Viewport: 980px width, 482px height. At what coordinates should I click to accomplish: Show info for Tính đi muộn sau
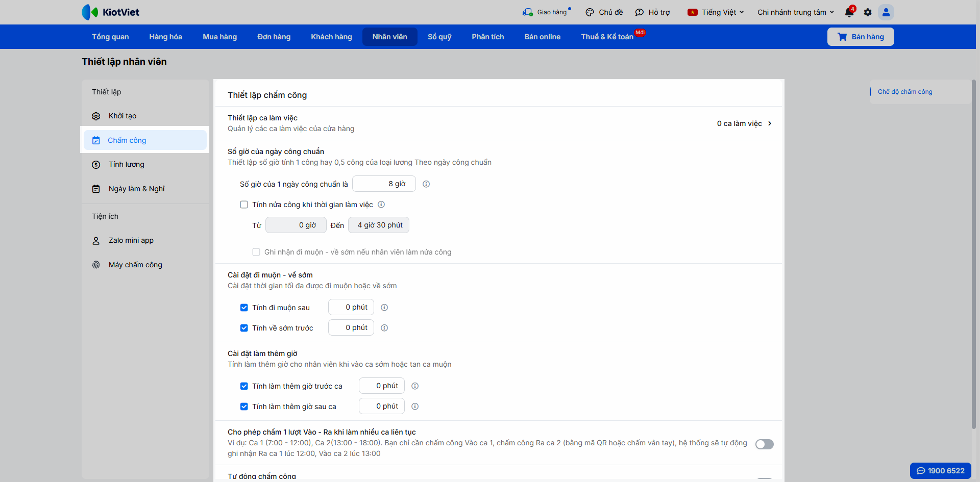pyautogui.click(x=384, y=308)
